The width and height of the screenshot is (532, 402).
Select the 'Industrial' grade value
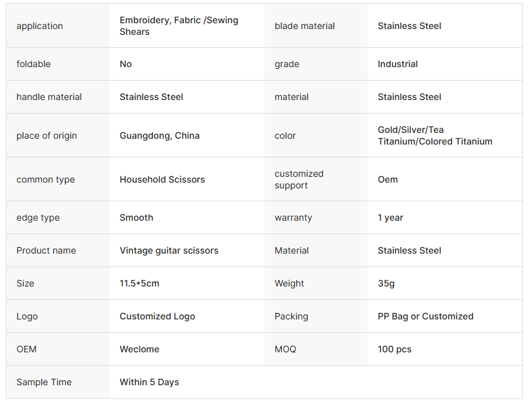(x=398, y=64)
